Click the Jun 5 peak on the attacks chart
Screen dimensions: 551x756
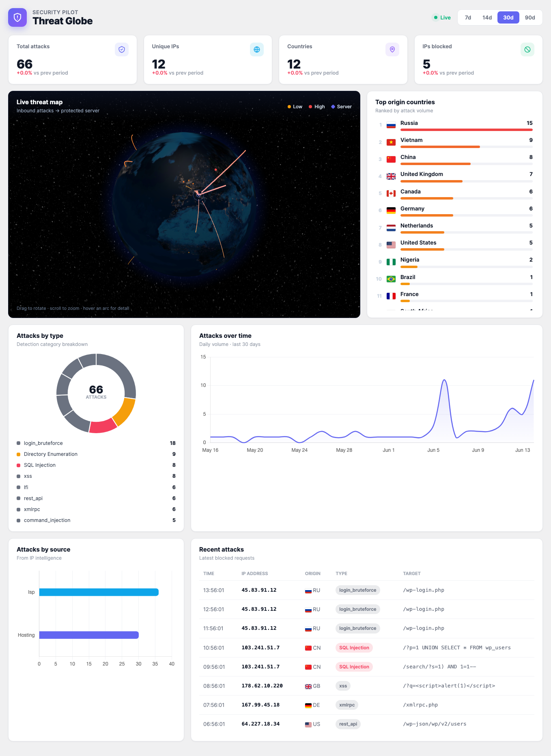click(x=445, y=380)
